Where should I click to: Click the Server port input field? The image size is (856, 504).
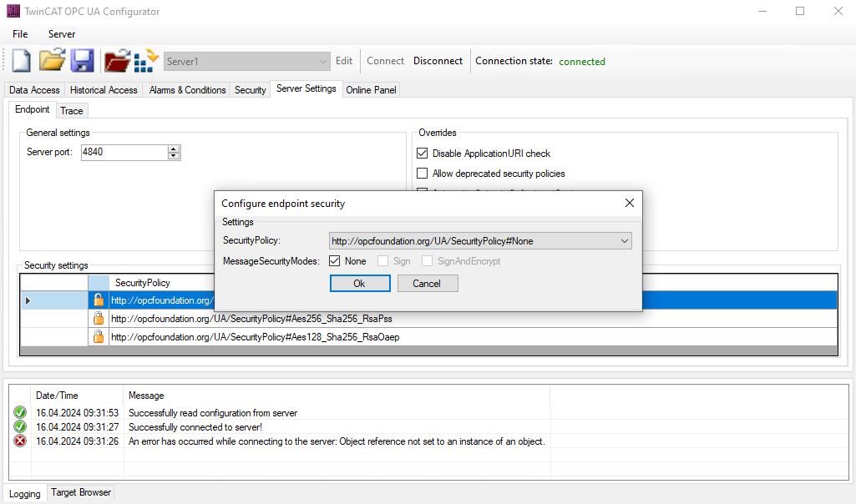pyautogui.click(x=124, y=153)
